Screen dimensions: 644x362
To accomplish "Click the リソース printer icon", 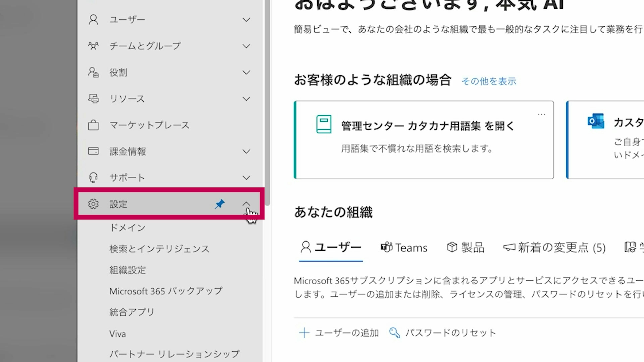I will coord(93,99).
